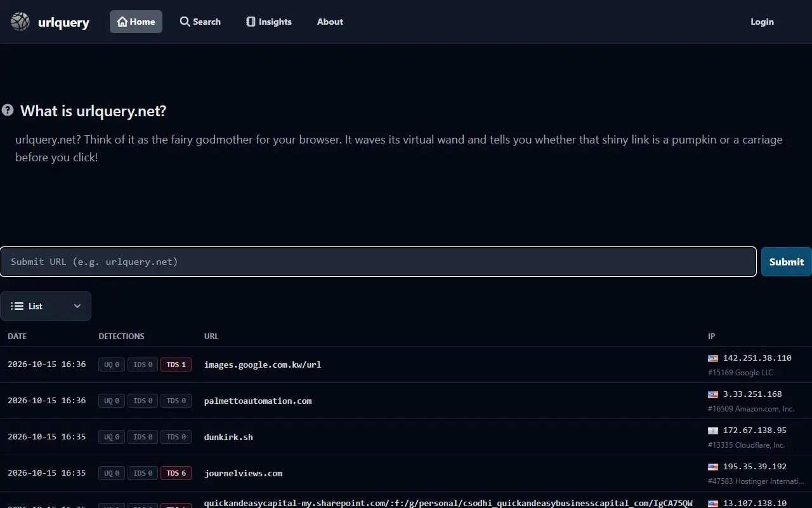
Task: Expand the List view dropdown
Action: (46, 306)
